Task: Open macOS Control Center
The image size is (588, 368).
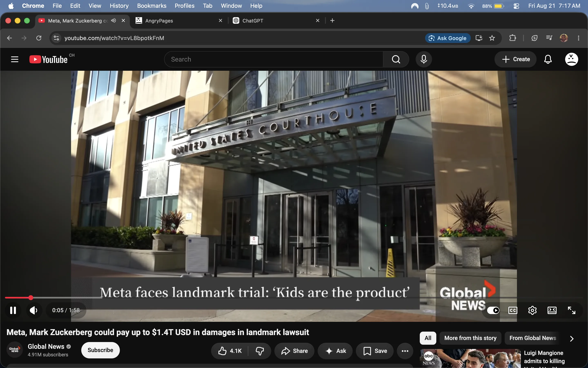Action: tap(516, 6)
